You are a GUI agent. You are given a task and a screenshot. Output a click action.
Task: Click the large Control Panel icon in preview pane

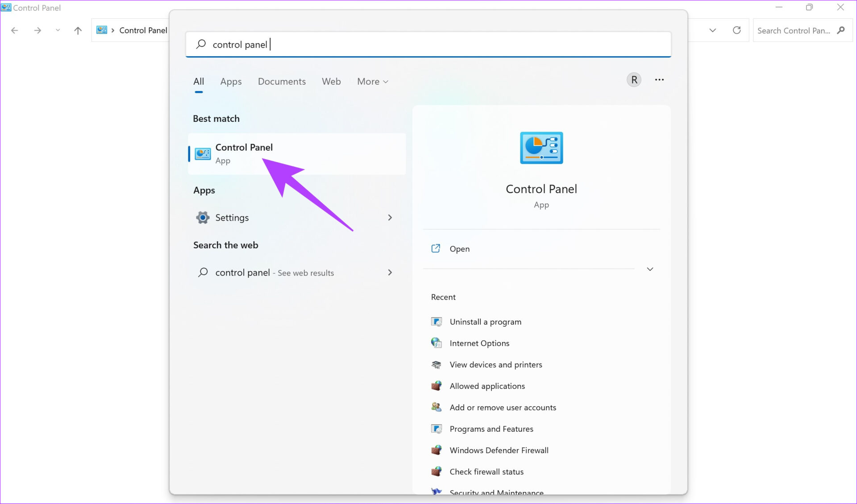coord(541,148)
